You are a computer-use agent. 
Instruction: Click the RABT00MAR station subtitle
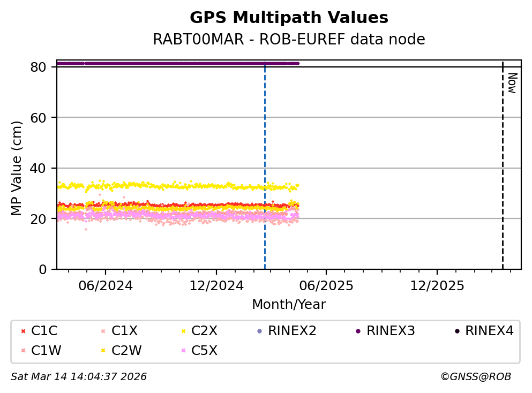coord(289,40)
